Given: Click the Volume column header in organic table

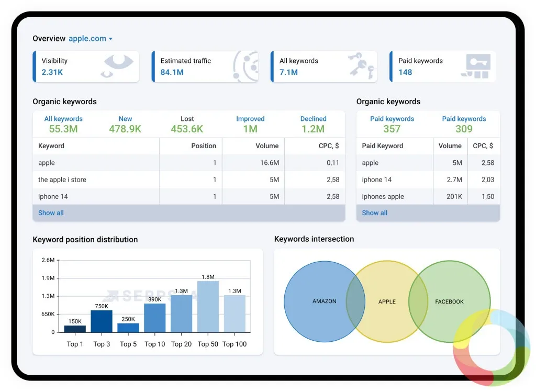Looking at the screenshot, I should [267, 146].
